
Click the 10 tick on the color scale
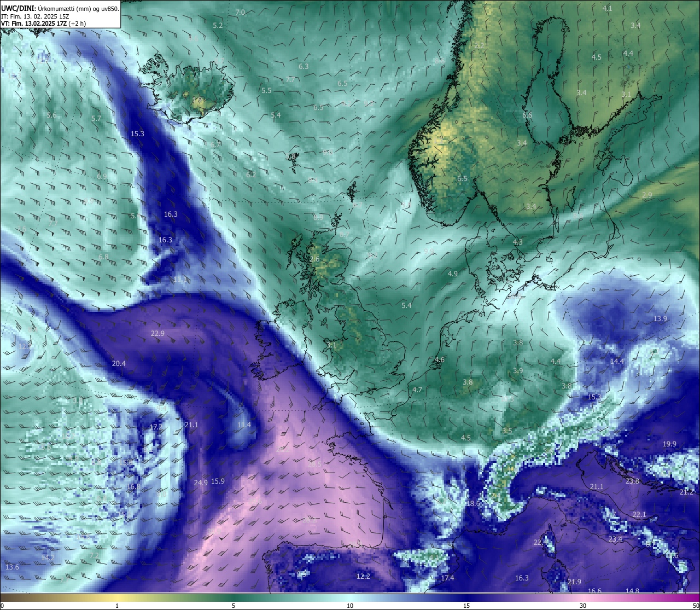(x=350, y=605)
